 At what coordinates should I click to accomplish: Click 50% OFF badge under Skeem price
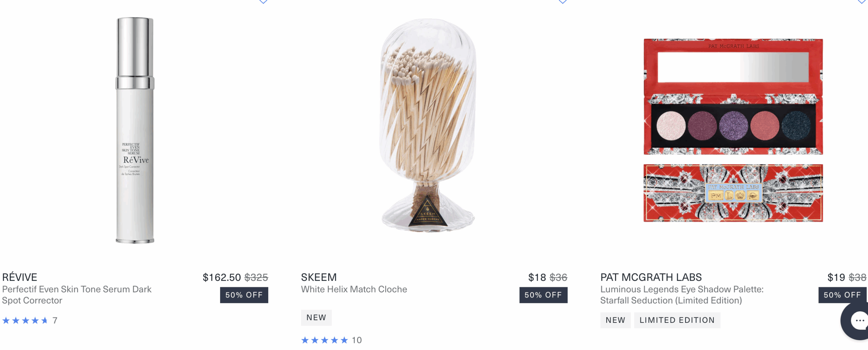coord(543,295)
